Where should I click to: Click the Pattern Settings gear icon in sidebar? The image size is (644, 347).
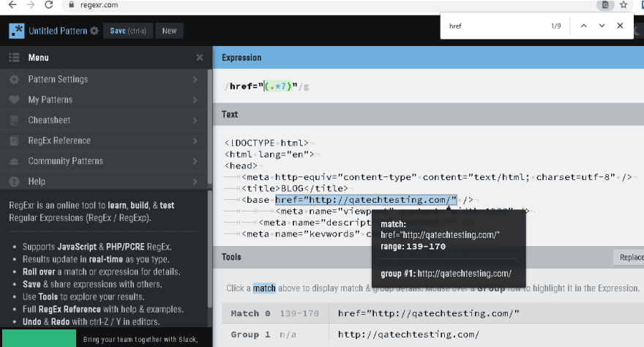[x=15, y=79]
